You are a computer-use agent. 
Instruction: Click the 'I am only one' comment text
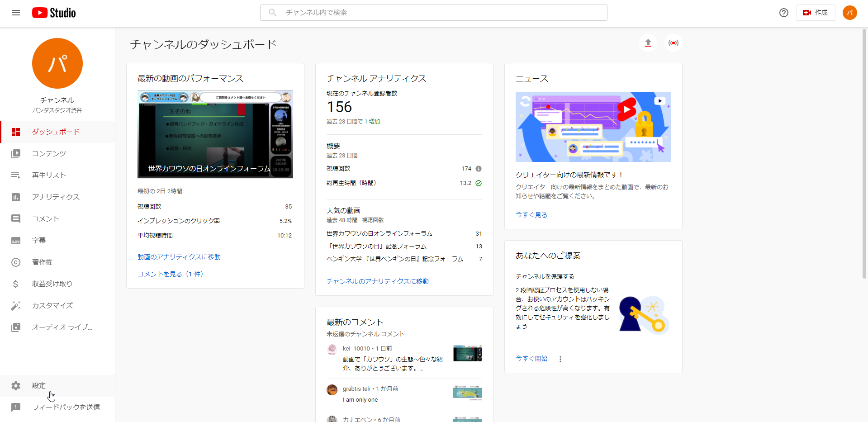[x=360, y=400]
